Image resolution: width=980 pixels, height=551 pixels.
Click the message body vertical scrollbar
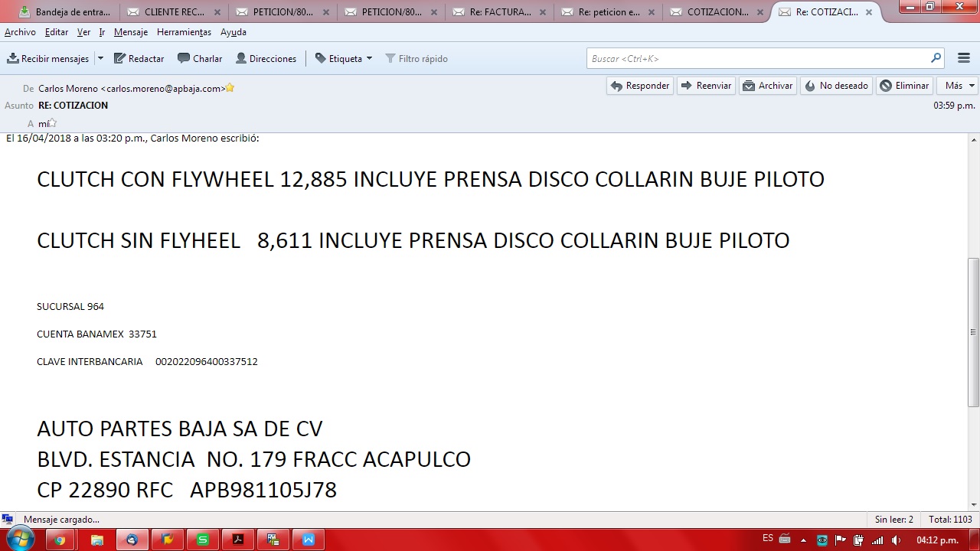coord(974,331)
